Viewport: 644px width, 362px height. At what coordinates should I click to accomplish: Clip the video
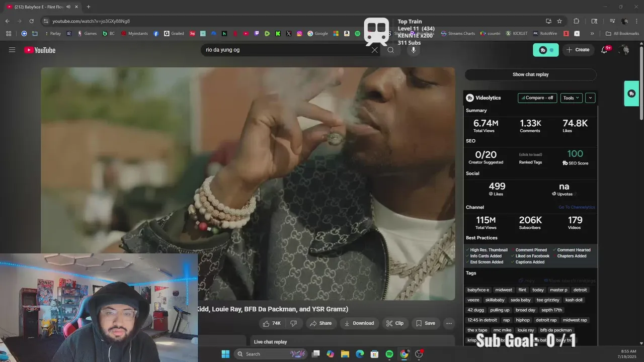click(395, 323)
